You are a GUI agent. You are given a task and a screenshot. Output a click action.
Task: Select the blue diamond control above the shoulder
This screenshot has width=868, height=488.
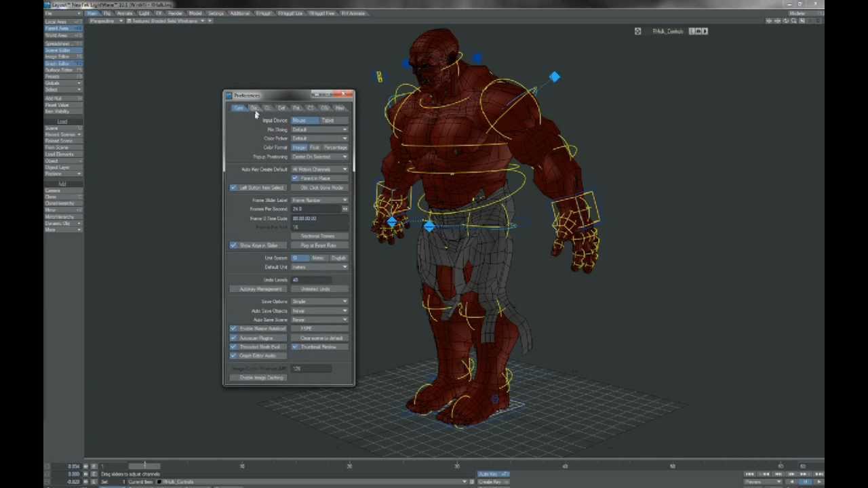coord(555,77)
